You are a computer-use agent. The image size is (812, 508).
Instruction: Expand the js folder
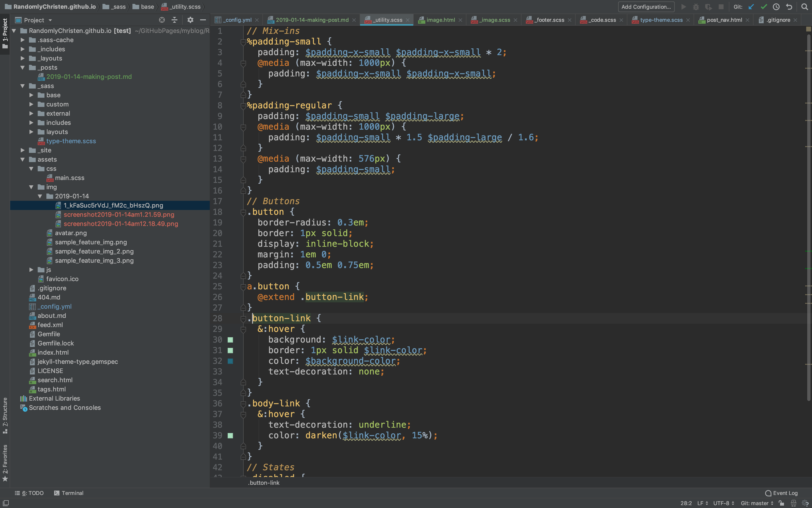pos(31,269)
